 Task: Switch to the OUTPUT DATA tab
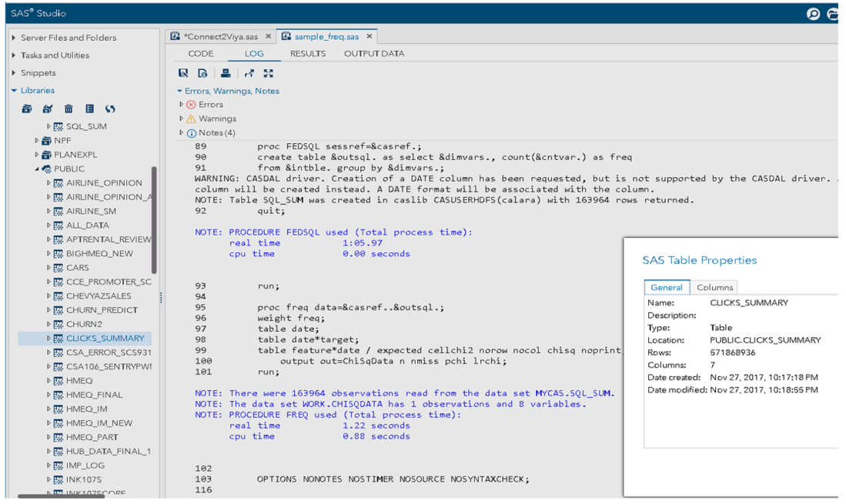pos(374,53)
